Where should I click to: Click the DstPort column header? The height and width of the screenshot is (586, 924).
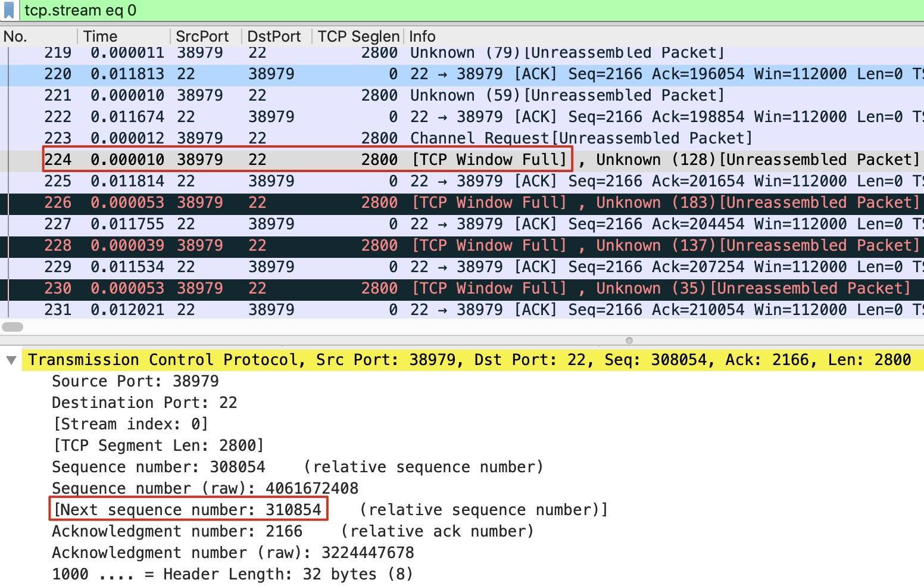tap(274, 36)
